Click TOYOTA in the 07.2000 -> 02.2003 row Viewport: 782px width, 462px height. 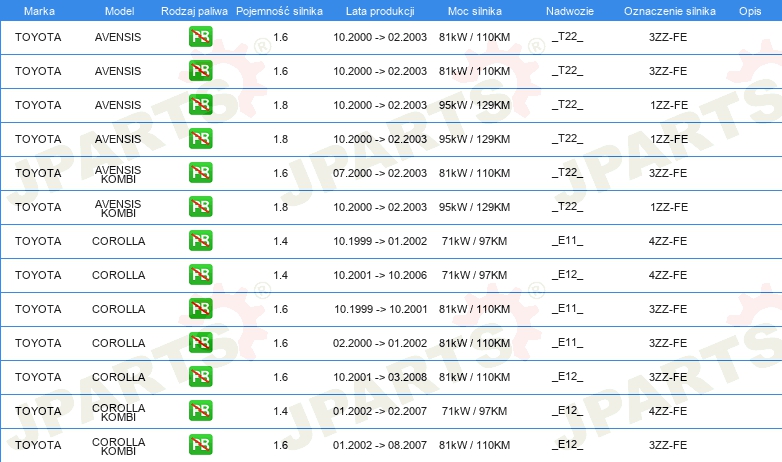click(38, 173)
